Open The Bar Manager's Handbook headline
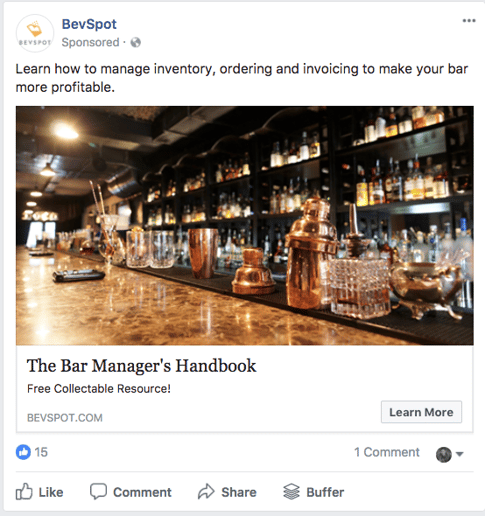 pyautogui.click(x=141, y=366)
